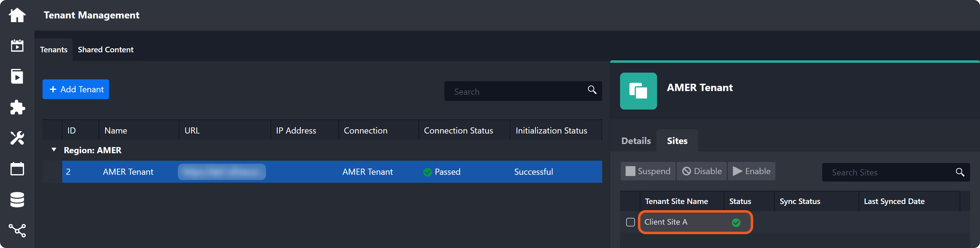Tick the Client Site A checkbox
The image size is (980, 248).
(x=631, y=222)
